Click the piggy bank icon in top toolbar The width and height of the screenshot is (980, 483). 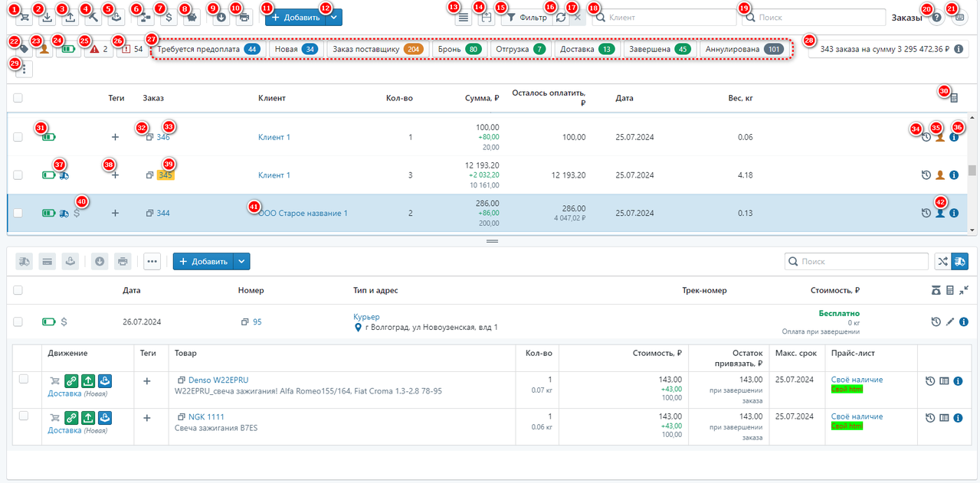191,17
